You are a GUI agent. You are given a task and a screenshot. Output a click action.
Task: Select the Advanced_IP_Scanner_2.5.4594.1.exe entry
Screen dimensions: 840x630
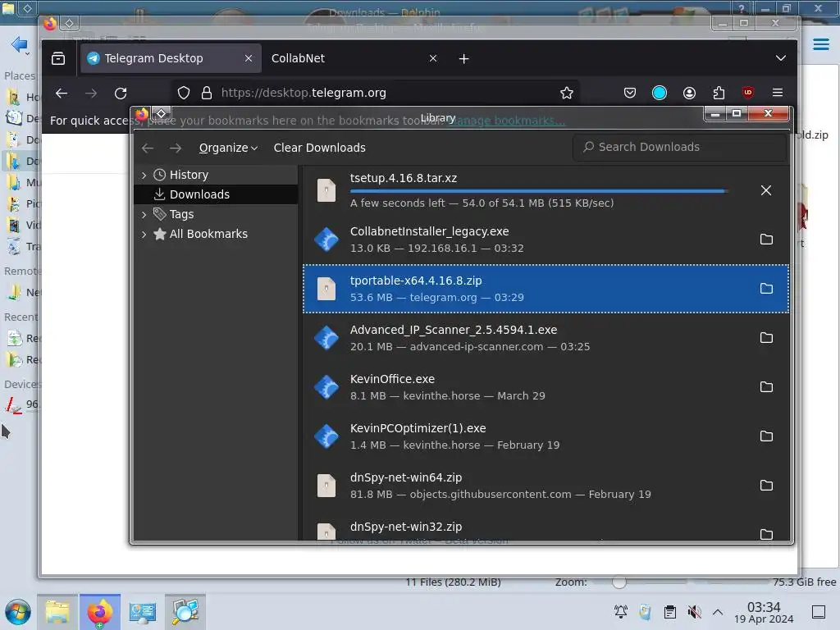tap(546, 337)
